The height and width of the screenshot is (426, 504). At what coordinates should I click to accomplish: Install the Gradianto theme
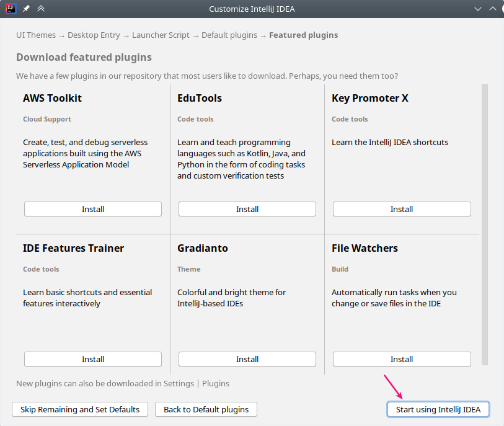[x=247, y=359]
